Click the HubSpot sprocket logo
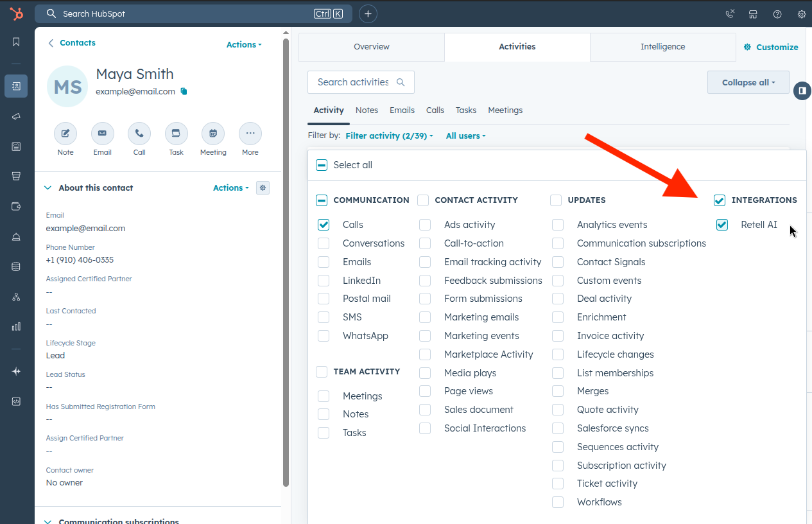Viewport: 812px width, 524px height. coord(16,13)
